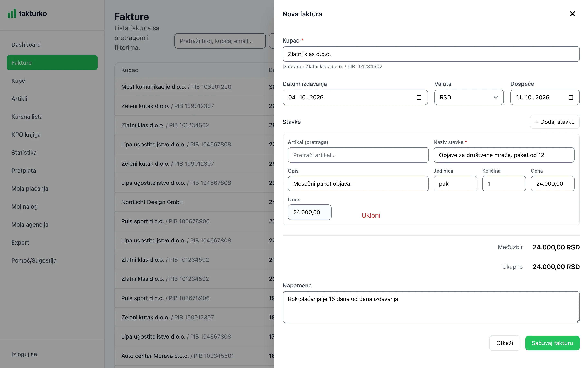588x368 pixels.
Task: Click the Pretraži artikal search field
Action: pyautogui.click(x=358, y=155)
